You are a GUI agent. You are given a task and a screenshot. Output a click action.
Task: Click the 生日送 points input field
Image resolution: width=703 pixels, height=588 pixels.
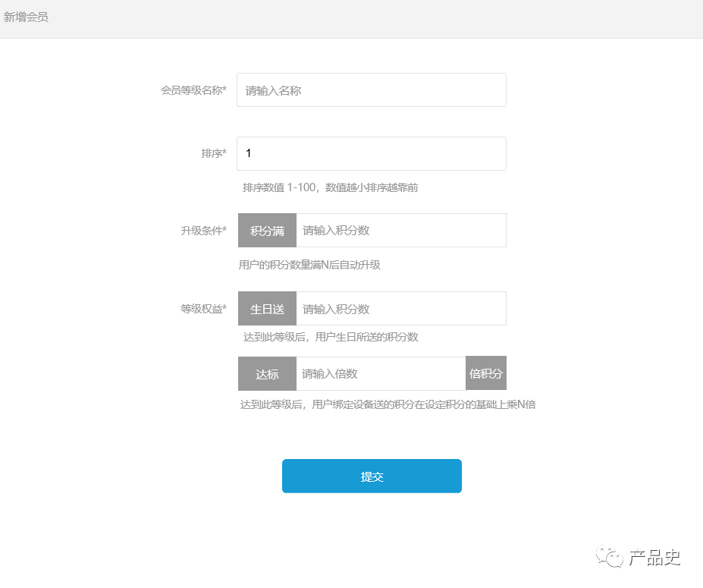[x=400, y=310]
